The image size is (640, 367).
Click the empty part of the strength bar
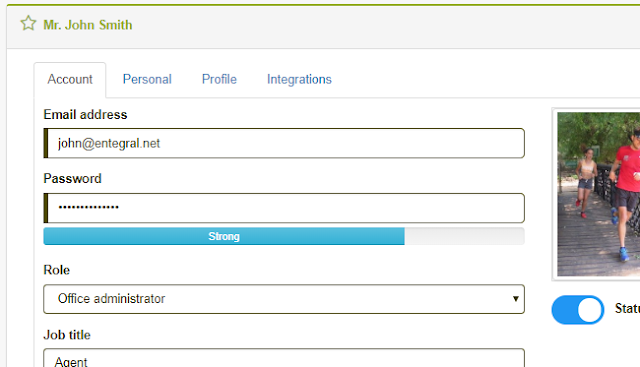point(464,236)
